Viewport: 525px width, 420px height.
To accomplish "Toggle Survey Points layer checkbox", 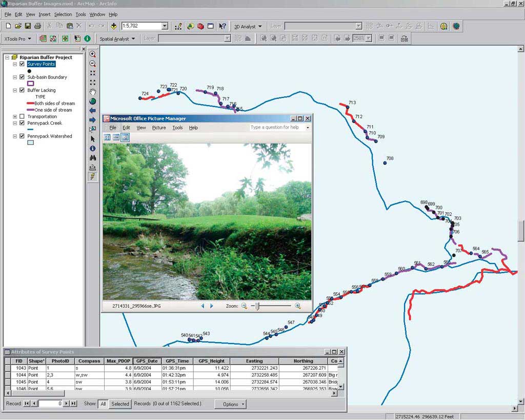I will 22,64.
